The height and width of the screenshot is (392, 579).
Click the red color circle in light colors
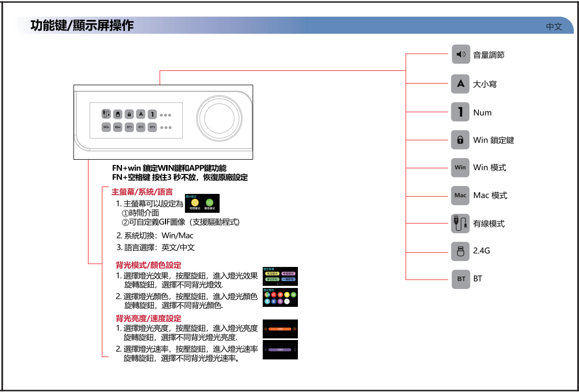pyautogui.click(x=274, y=295)
